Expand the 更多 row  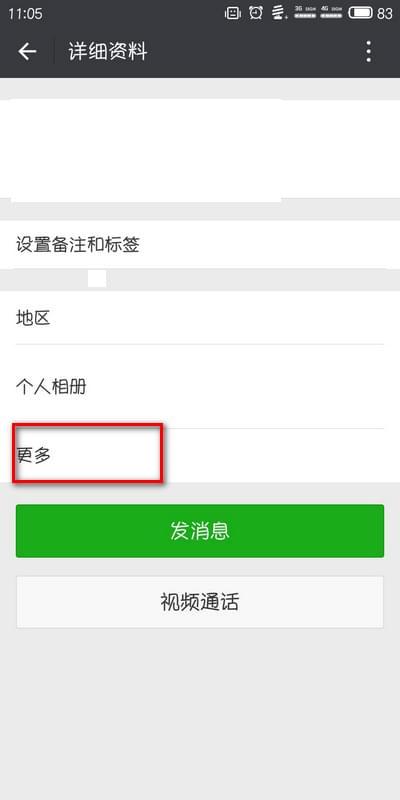point(200,455)
